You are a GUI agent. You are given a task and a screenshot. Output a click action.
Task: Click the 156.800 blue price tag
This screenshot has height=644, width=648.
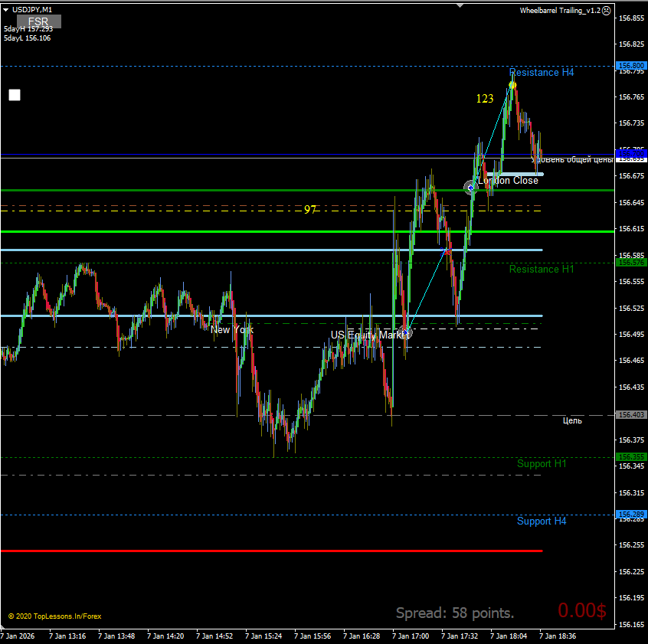(631, 65)
